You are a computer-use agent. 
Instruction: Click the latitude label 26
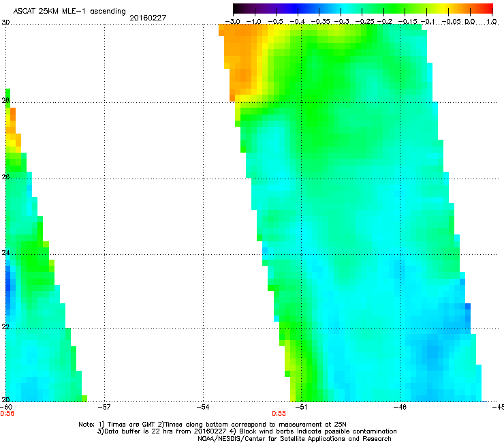tap(5, 177)
